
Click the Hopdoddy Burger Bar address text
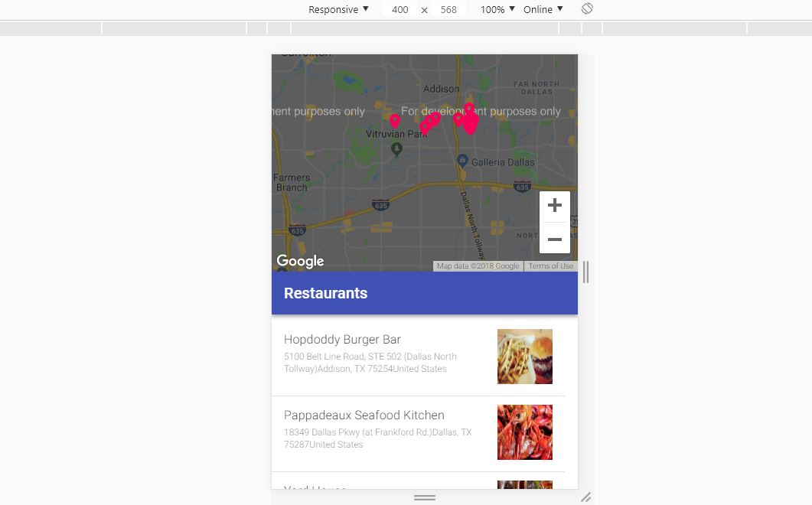[x=370, y=363]
